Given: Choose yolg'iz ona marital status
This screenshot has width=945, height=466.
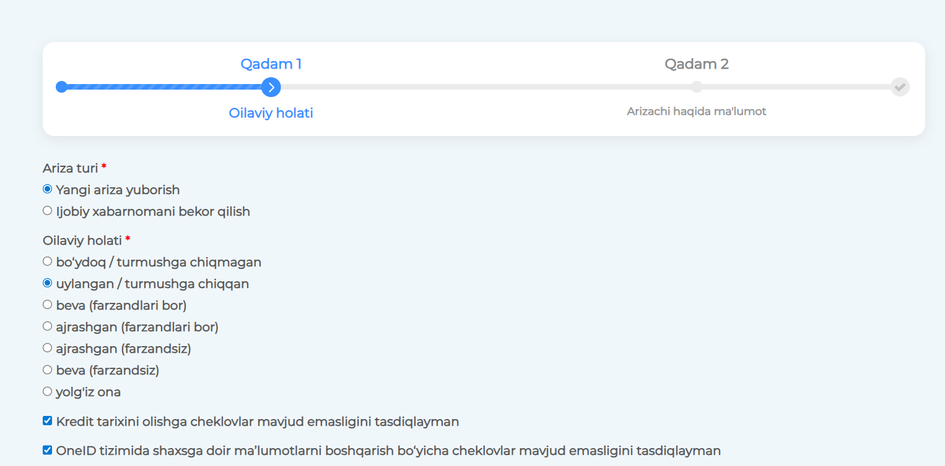Looking at the screenshot, I should click(47, 391).
